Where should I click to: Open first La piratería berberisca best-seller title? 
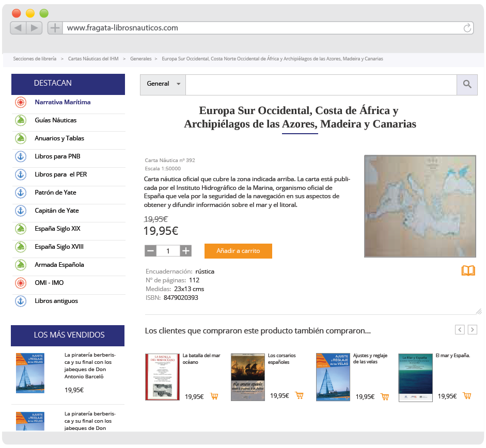point(90,366)
